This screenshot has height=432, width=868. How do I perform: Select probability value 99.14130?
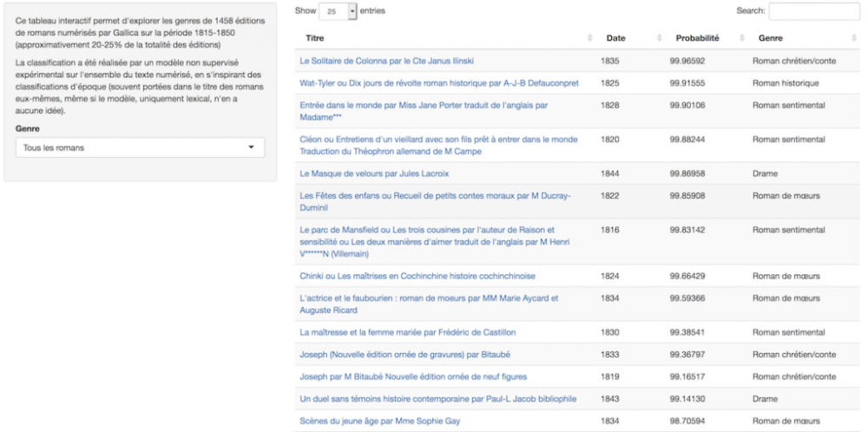click(x=687, y=399)
